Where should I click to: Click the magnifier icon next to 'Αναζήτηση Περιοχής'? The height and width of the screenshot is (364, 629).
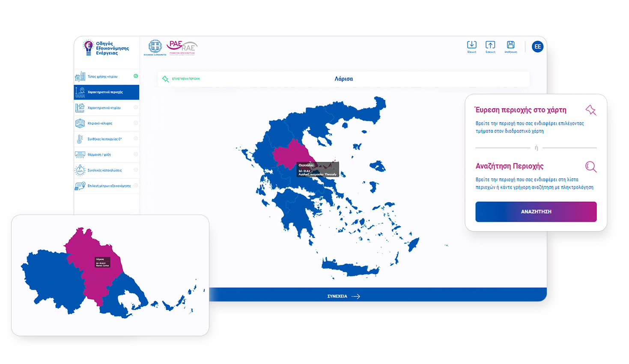coord(591,167)
